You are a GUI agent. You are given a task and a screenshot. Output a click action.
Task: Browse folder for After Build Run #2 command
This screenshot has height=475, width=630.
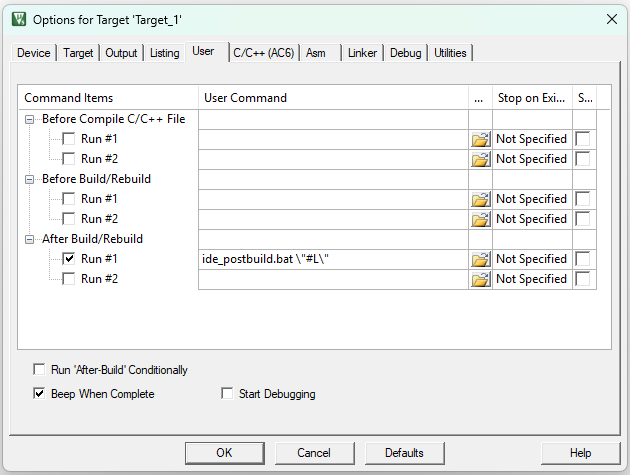click(x=481, y=279)
